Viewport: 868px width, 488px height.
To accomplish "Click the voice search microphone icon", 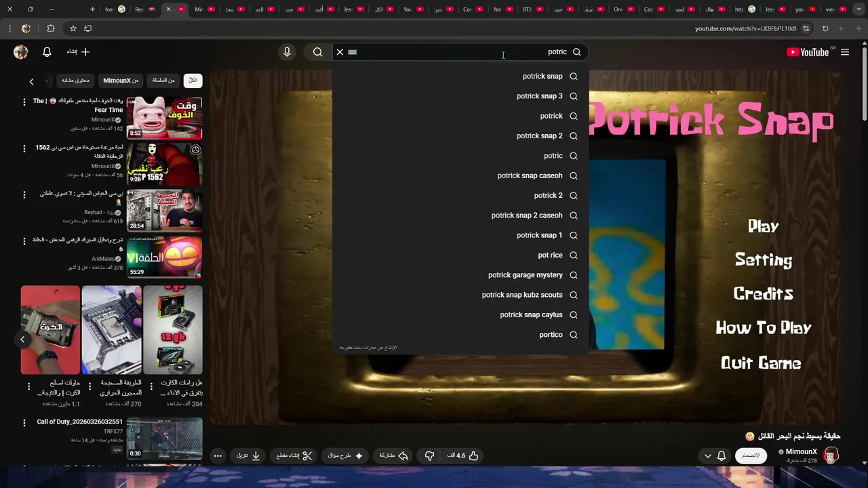I will (x=287, y=52).
